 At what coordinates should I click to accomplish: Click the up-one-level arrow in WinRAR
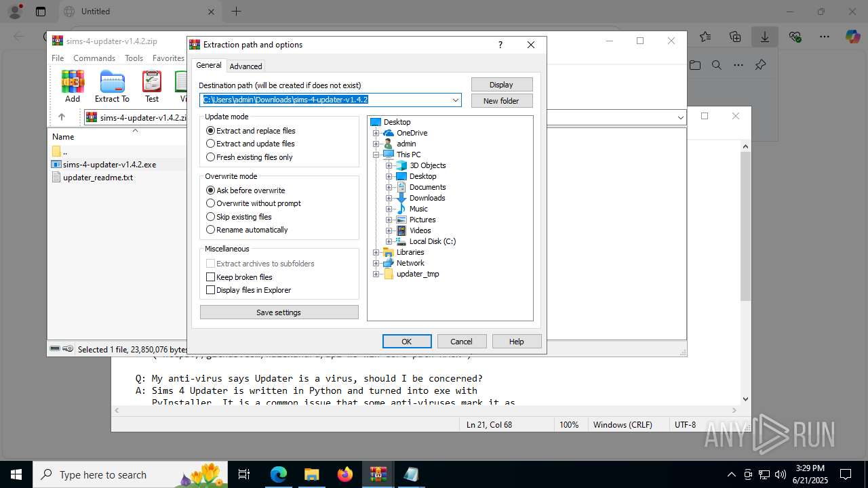click(x=62, y=117)
